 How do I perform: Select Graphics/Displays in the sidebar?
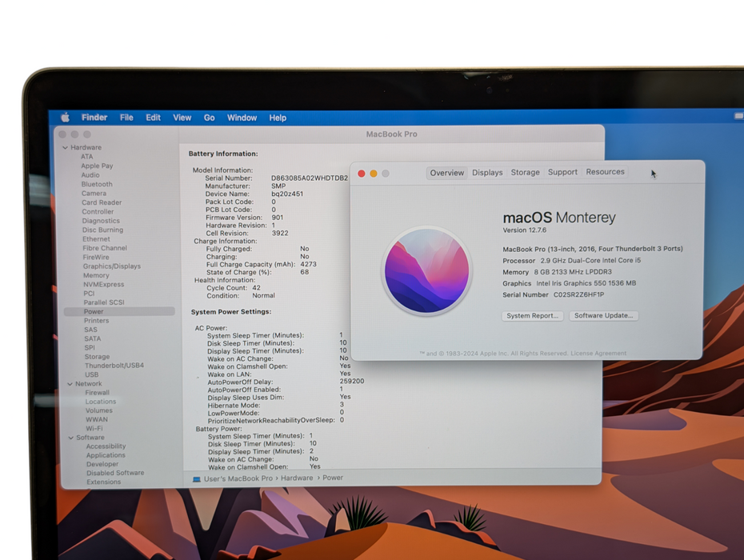point(112,266)
